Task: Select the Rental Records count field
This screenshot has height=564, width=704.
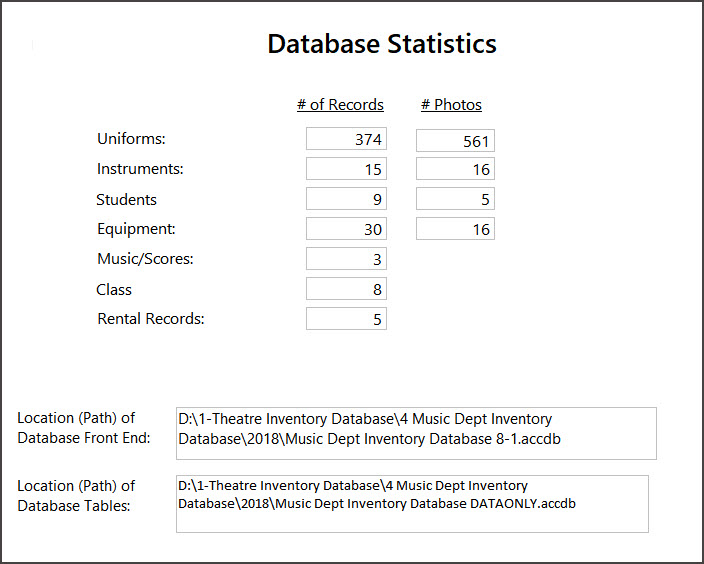Action: point(346,320)
